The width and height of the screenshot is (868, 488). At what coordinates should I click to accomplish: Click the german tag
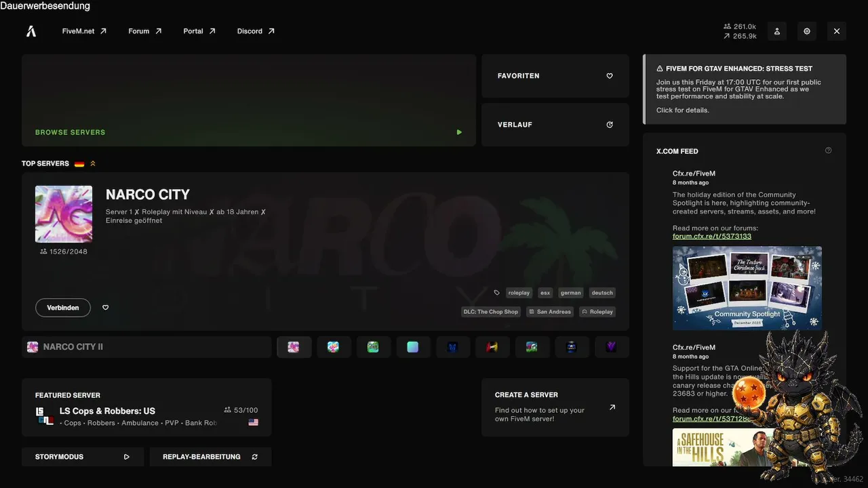[571, 293]
